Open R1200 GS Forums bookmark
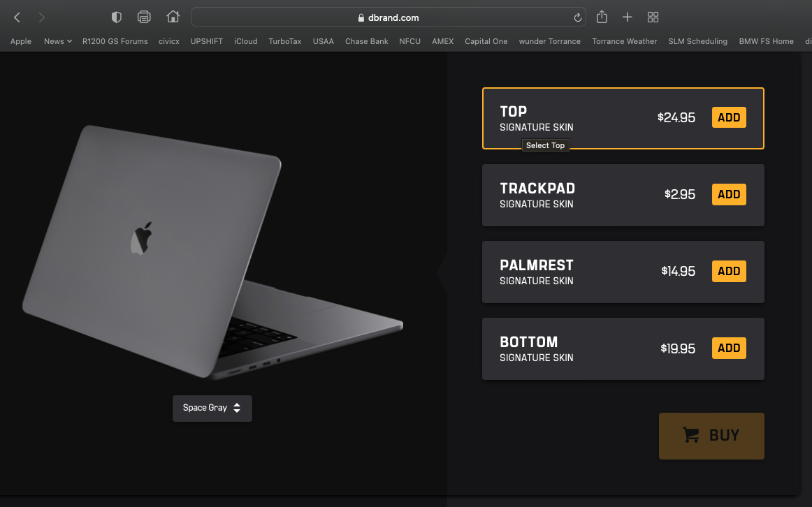The image size is (812, 507). (115, 41)
